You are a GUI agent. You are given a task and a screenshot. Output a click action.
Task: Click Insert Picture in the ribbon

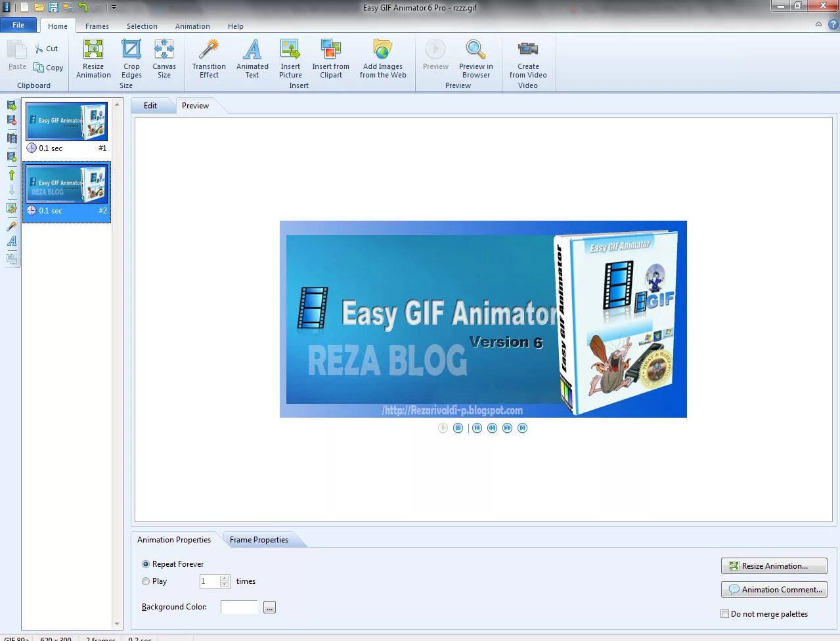click(290, 58)
